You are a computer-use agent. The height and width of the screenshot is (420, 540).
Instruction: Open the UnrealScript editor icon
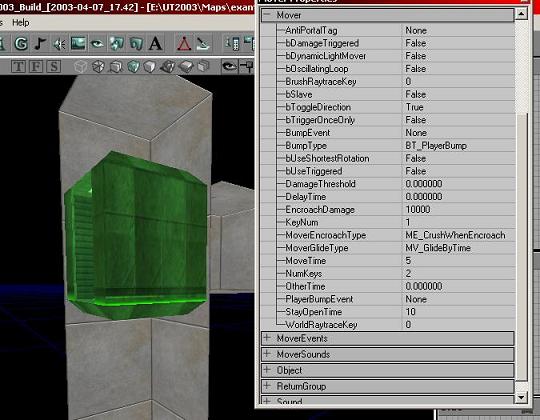pos(203,44)
